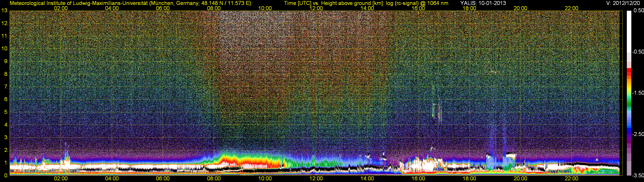Image resolution: width=644 pixels, height=182 pixels.
Task: Click the 12:00 label on the top time axis
Action: pyautogui.click(x=316, y=8)
